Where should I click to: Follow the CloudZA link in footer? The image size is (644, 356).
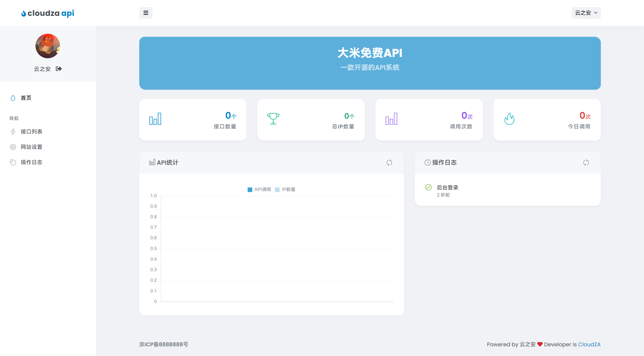pos(589,345)
